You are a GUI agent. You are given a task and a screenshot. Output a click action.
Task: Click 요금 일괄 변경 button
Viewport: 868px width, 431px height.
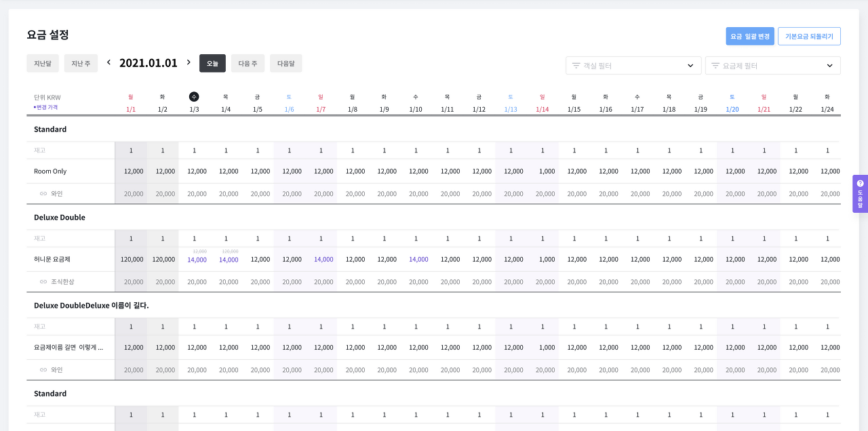coord(750,37)
